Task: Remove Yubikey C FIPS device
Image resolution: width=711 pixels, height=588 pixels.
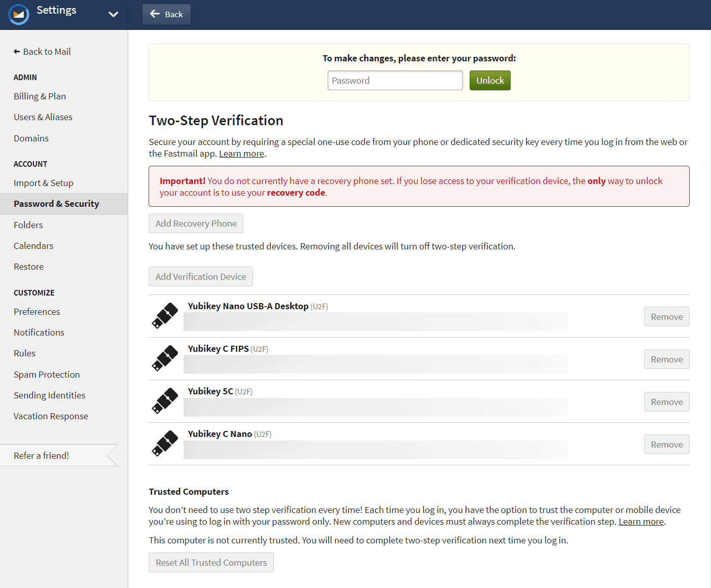Action: tap(667, 359)
